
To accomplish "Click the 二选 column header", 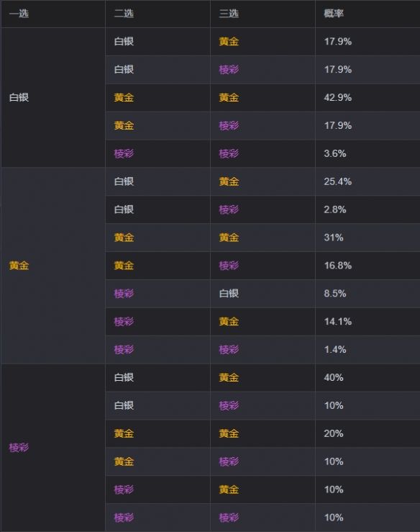I will coord(157,14).
